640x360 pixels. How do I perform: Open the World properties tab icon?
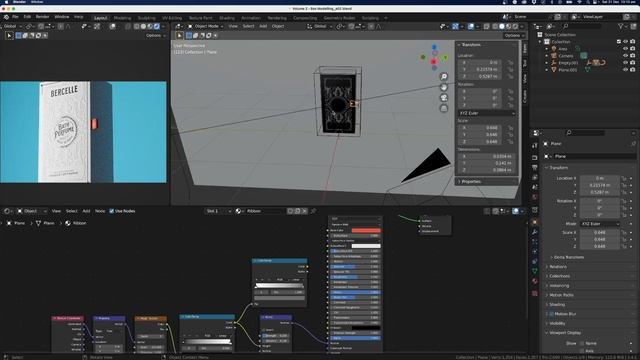[535, 198]
